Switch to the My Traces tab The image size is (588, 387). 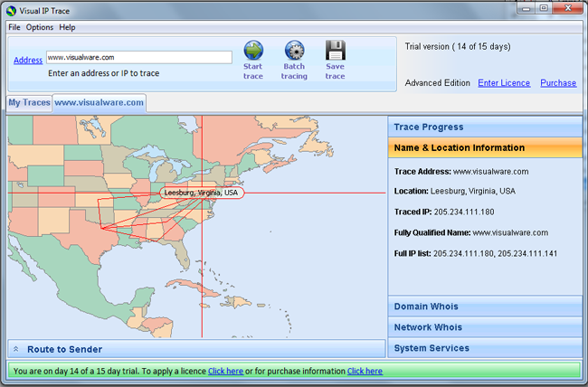[29, 103]
